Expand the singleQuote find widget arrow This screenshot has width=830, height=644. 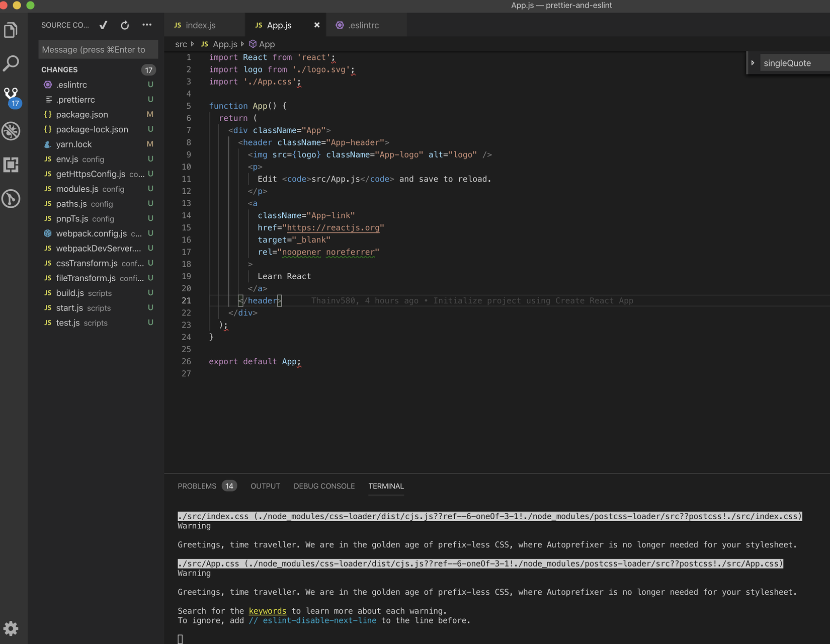tap(753, 63)
